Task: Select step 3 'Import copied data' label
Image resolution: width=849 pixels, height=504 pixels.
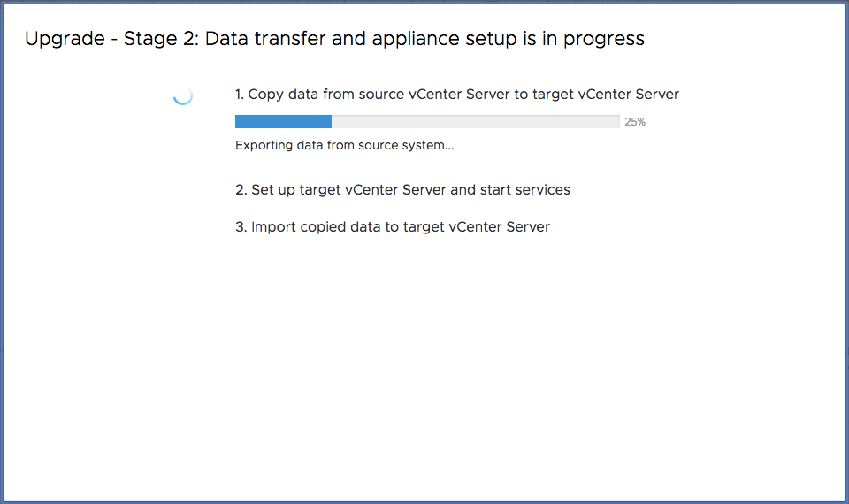Action: coord(393,227)
